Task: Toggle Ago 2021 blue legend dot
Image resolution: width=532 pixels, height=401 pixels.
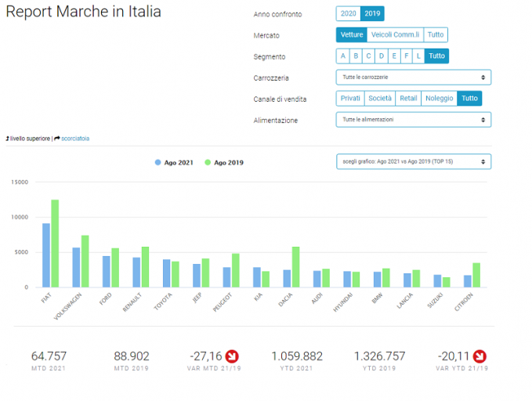Action: [x=157, y=162]
